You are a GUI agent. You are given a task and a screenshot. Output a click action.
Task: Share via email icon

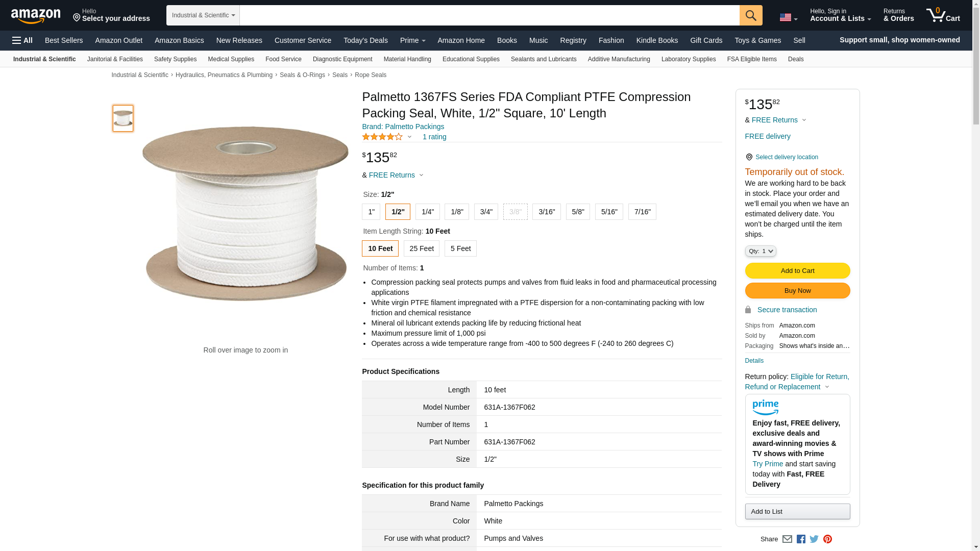pos(787,539)
